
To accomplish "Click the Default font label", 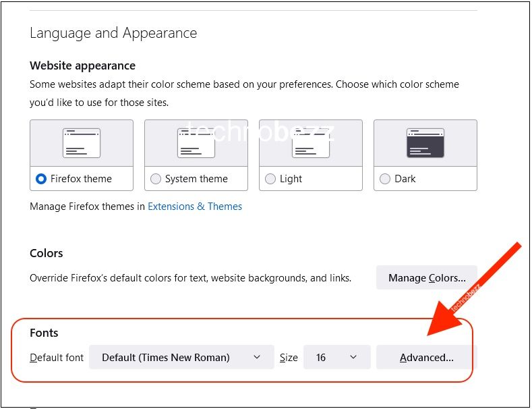I will [x=57, y=357].
